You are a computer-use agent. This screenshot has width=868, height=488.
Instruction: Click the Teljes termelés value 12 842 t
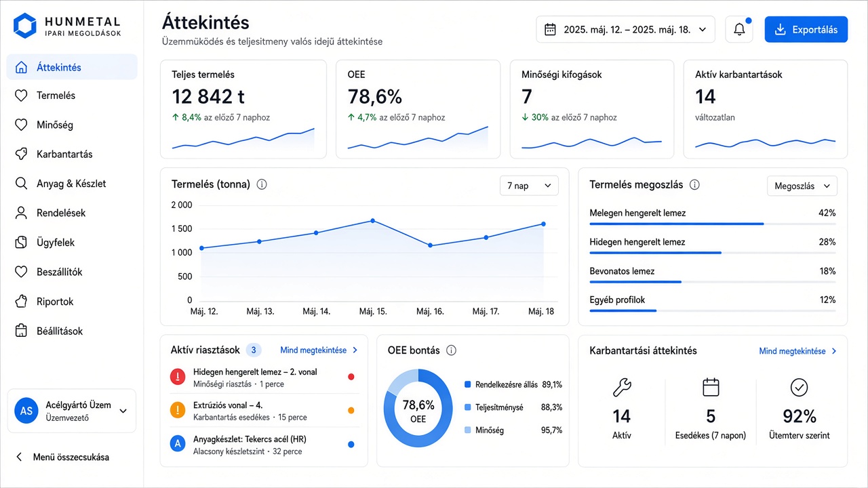tap(208, 96)
